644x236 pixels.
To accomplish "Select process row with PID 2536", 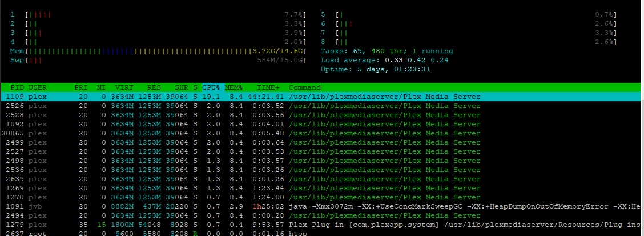I will click(320, 170).
